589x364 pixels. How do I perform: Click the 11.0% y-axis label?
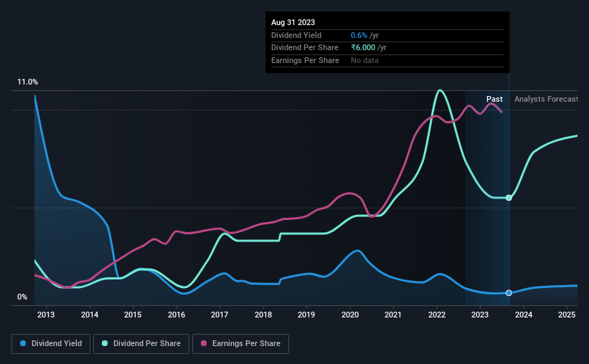point(27,82)
